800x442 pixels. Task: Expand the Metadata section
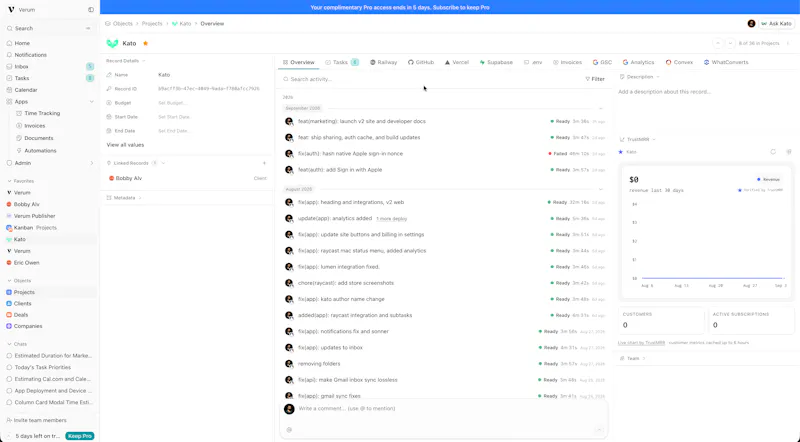(x=123, y=198)
